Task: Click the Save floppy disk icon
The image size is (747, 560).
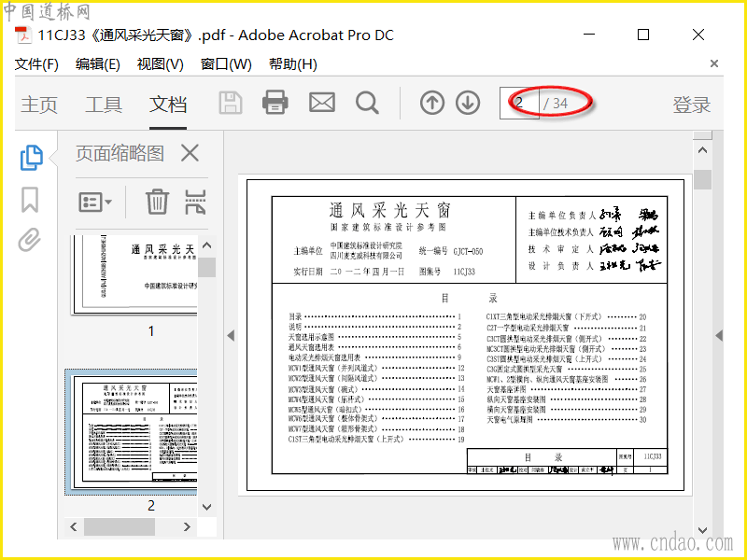Action: click(231, 103)
